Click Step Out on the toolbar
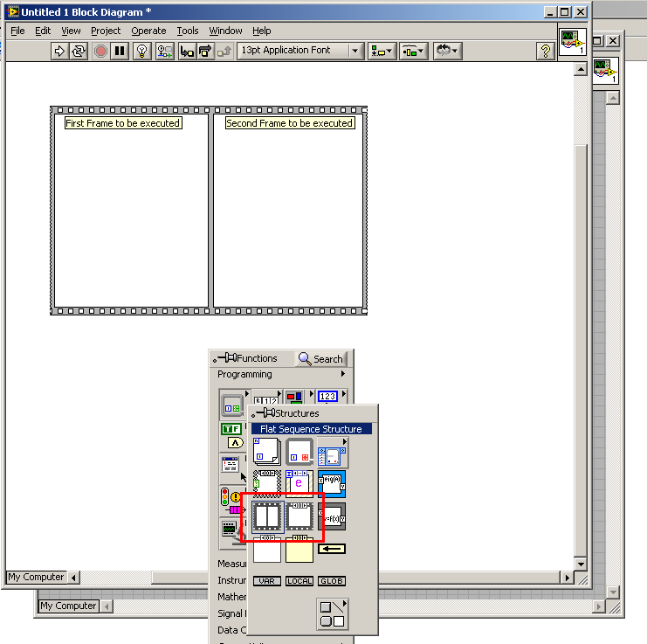This screenshot has height=644, width=647. [224, 52]
